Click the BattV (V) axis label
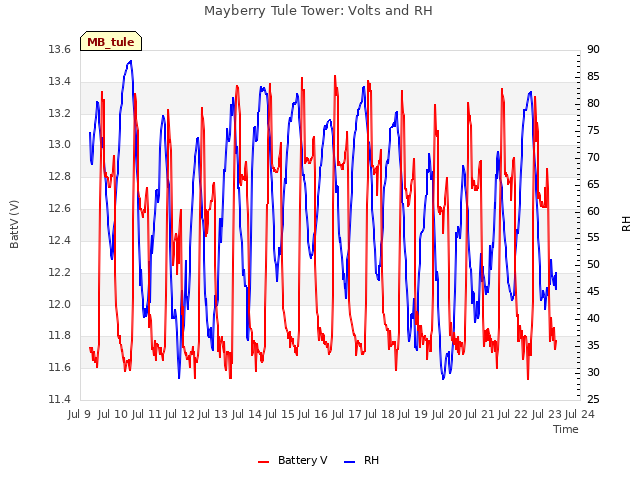This screenshot has width=640, height=480. (x=14, y=224)
